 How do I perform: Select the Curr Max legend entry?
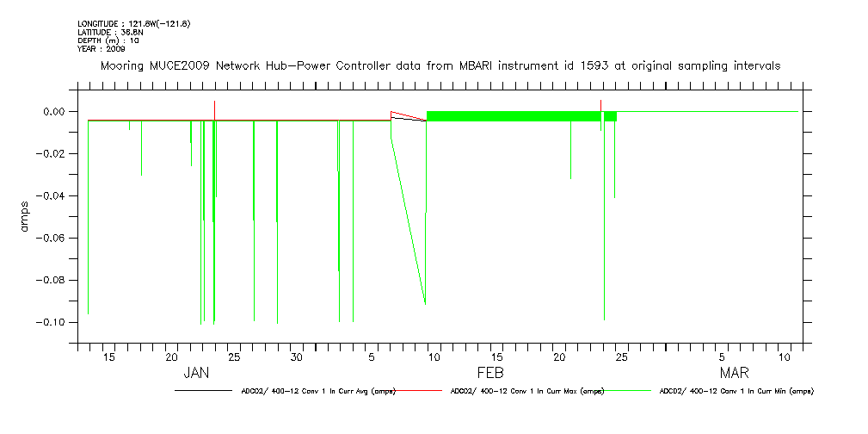coord(526,392)
